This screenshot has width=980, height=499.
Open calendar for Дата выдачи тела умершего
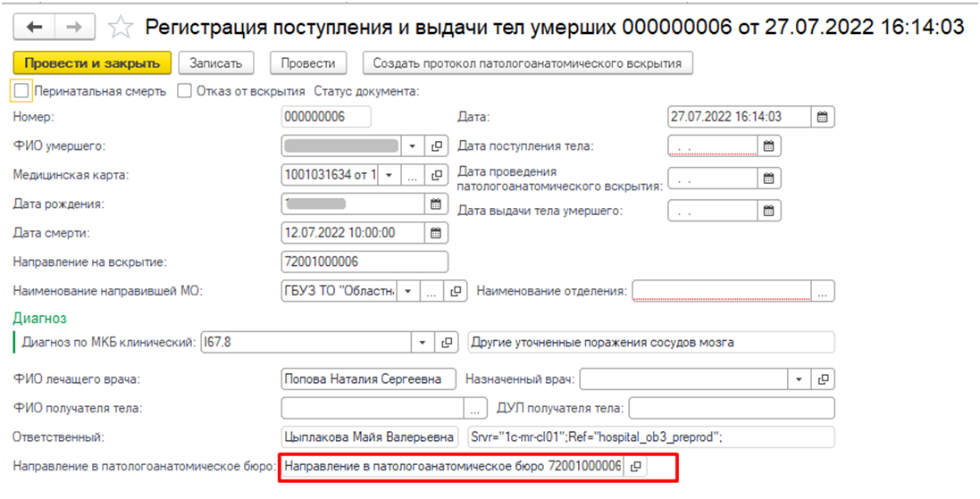pyautogui.click(x=769, y=212)
